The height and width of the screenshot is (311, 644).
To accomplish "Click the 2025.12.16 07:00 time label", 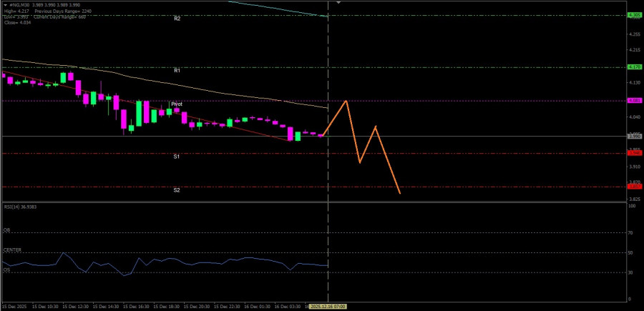I will (x=328, y=307).
